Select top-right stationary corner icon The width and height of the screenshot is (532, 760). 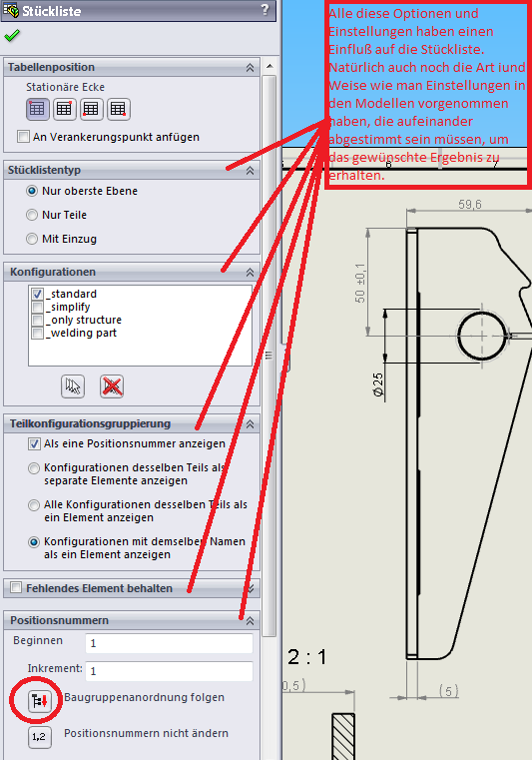tap(65, 109)
